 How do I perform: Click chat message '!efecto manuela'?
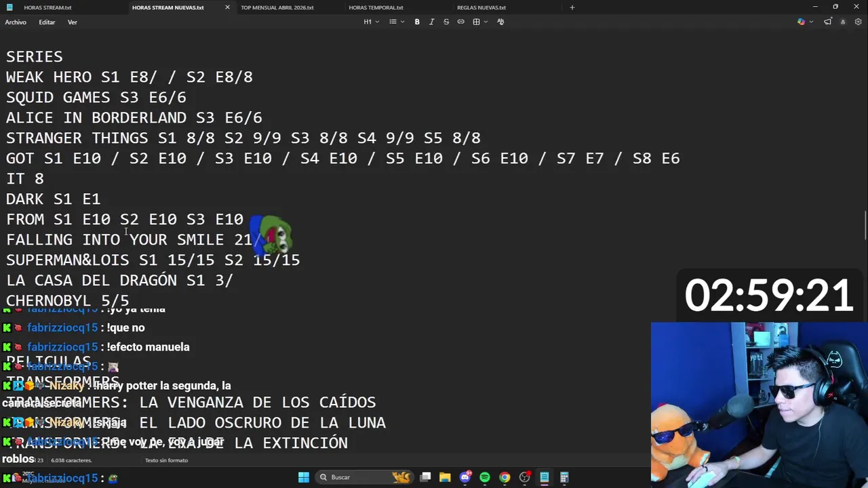coord(148,347)
